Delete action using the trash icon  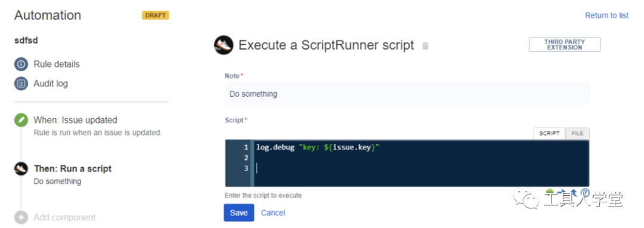pos(426,45)
